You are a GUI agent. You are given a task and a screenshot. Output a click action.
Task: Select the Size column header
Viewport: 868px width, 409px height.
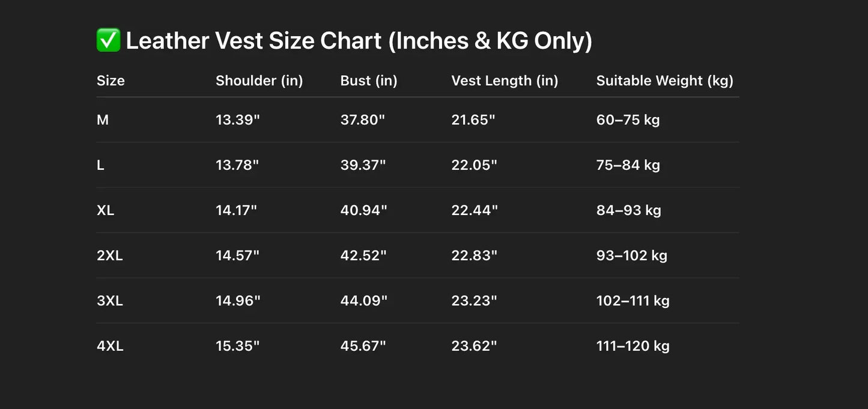pyautogui.click(x=111, y=80)
